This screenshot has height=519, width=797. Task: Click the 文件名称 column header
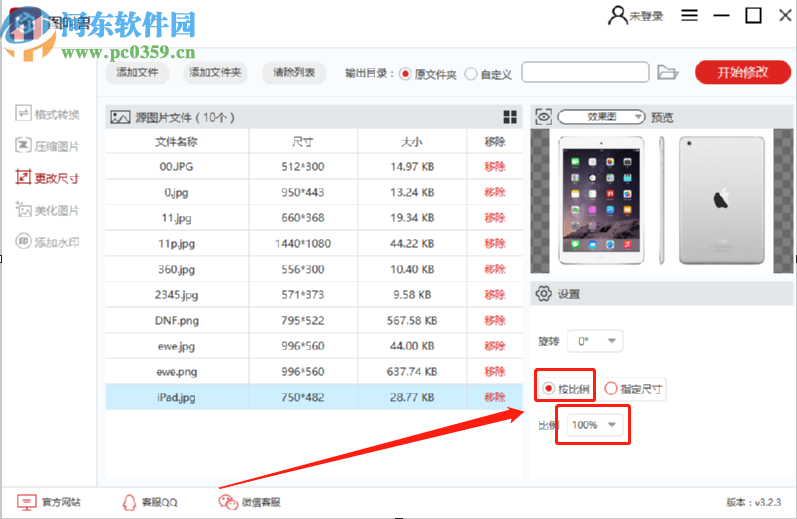coord(176,141)
